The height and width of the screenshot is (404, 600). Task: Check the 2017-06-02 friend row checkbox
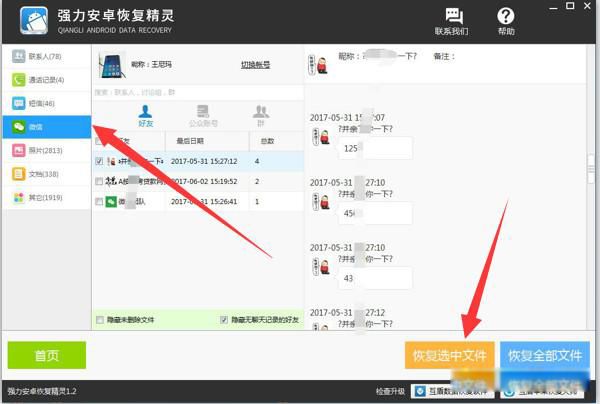coord(98,182)
